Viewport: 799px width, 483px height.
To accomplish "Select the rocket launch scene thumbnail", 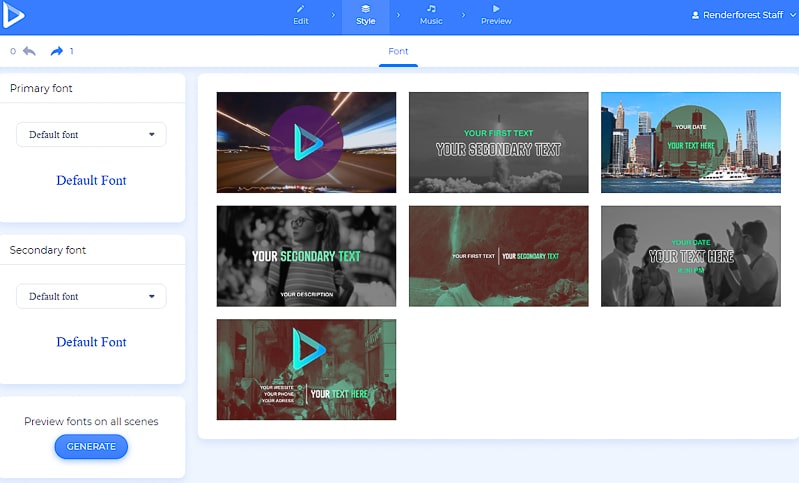I will tap(498, 142).
